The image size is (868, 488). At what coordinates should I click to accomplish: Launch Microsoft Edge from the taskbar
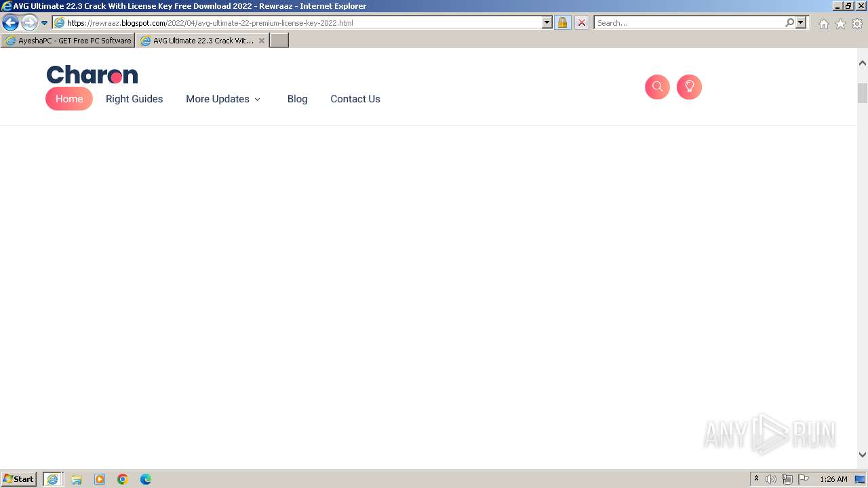pyautogui.click(x=146, y=479)
